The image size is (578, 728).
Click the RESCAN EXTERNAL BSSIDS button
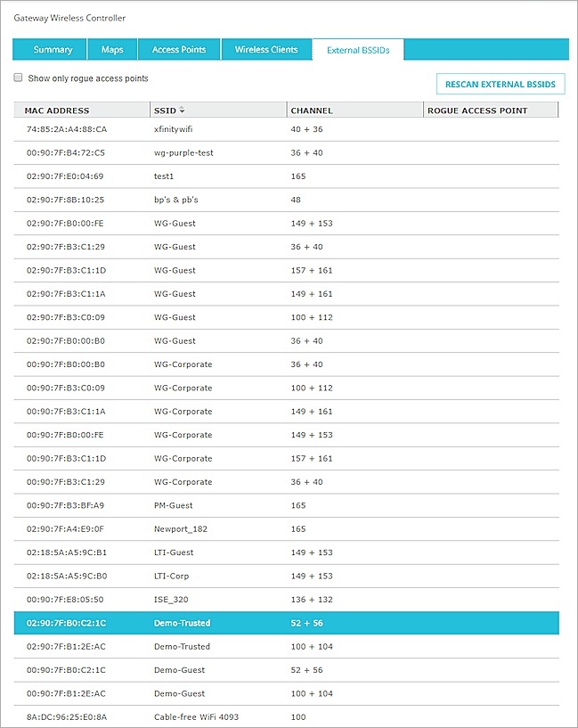click(x=500, y=83)
